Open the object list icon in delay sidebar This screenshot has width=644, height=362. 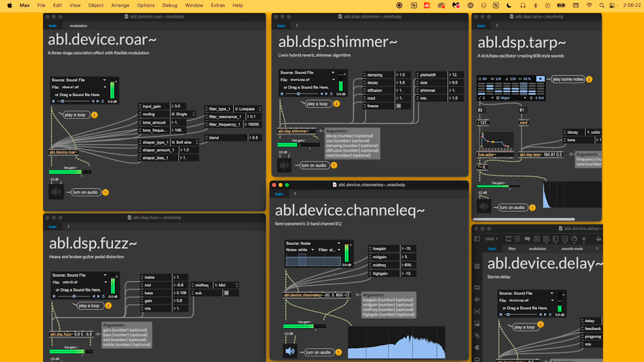[477, 266]
